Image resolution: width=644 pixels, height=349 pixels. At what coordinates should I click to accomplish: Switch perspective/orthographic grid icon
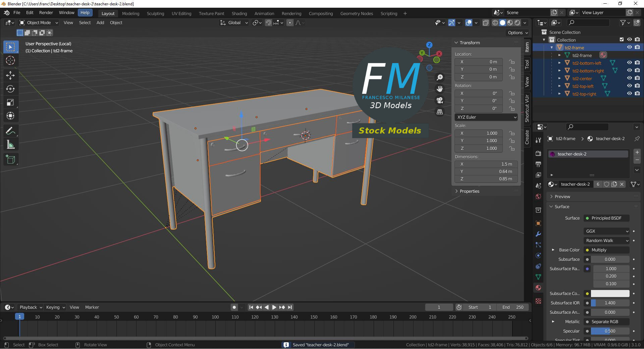click(x=439, y=112)
